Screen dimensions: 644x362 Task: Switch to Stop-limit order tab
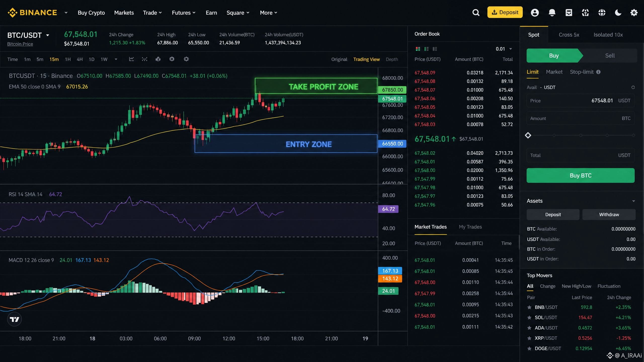(581, 72)
